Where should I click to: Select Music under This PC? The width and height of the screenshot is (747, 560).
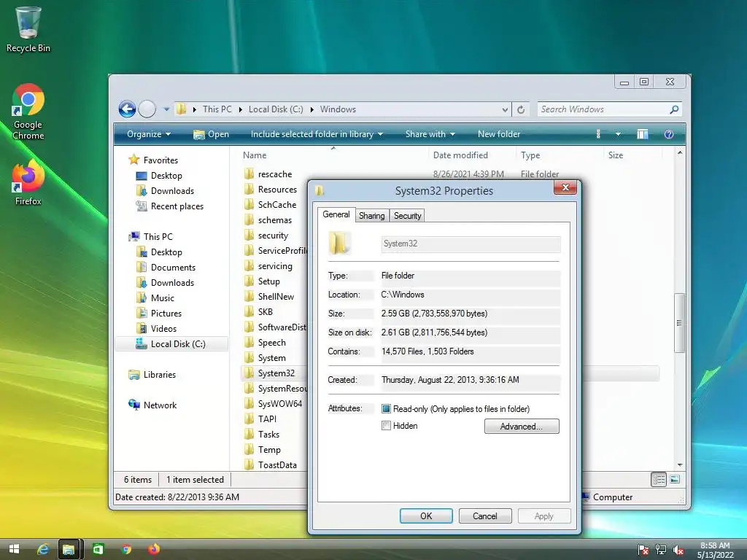(x=155, y=298)
